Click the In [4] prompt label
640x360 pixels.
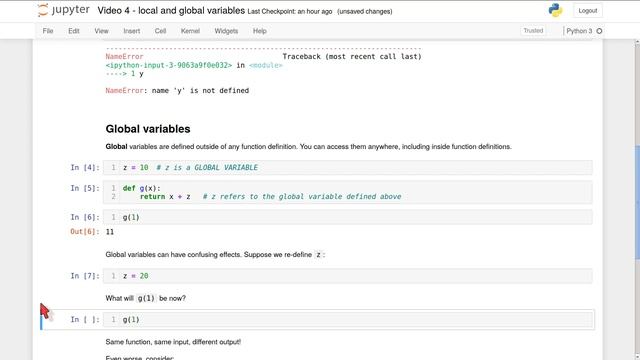tap(85, 167)
